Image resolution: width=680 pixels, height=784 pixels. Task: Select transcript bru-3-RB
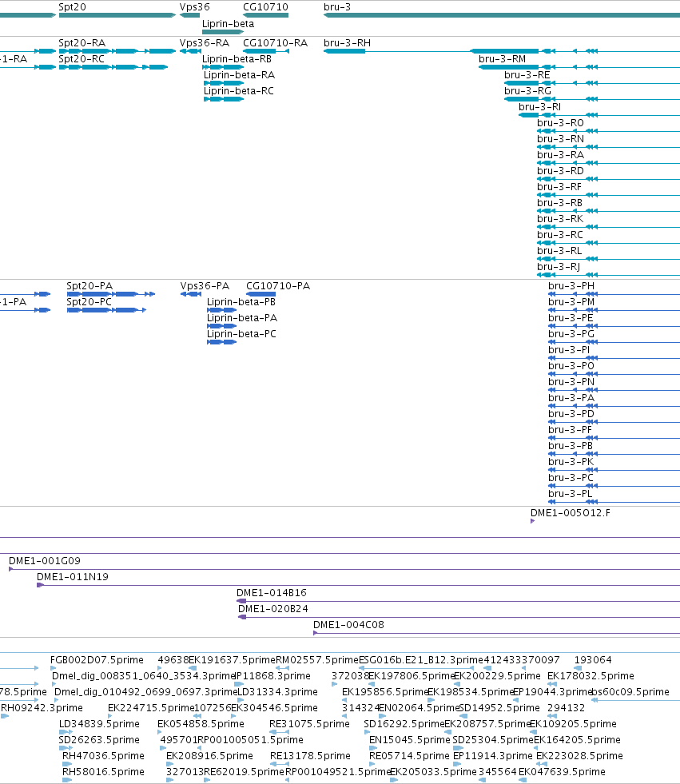click(x=609, y=211)
